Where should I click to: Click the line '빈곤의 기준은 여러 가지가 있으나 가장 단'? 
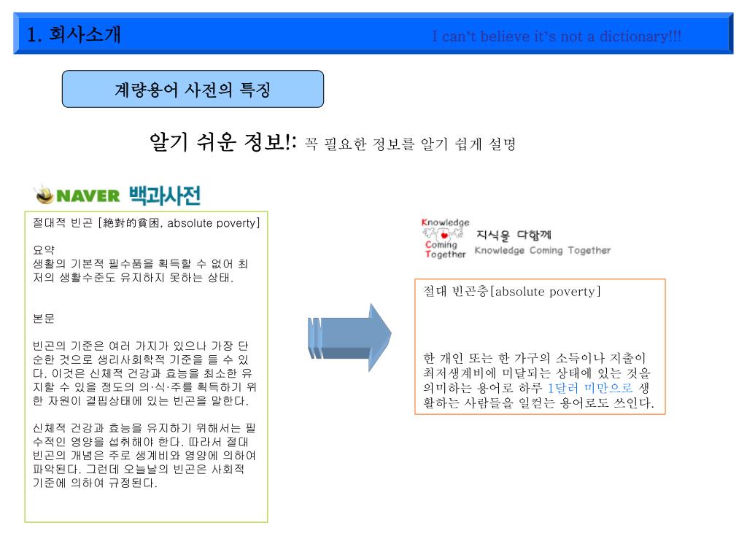[x=140, y=346]
